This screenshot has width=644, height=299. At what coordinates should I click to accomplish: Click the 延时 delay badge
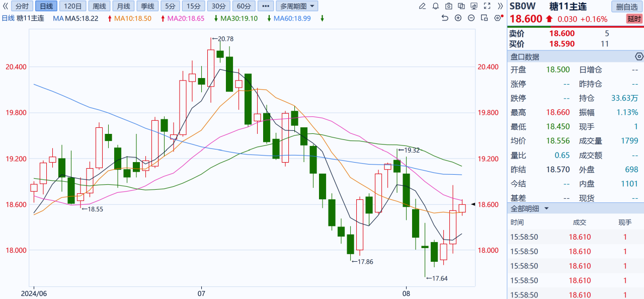coord(633,19)
